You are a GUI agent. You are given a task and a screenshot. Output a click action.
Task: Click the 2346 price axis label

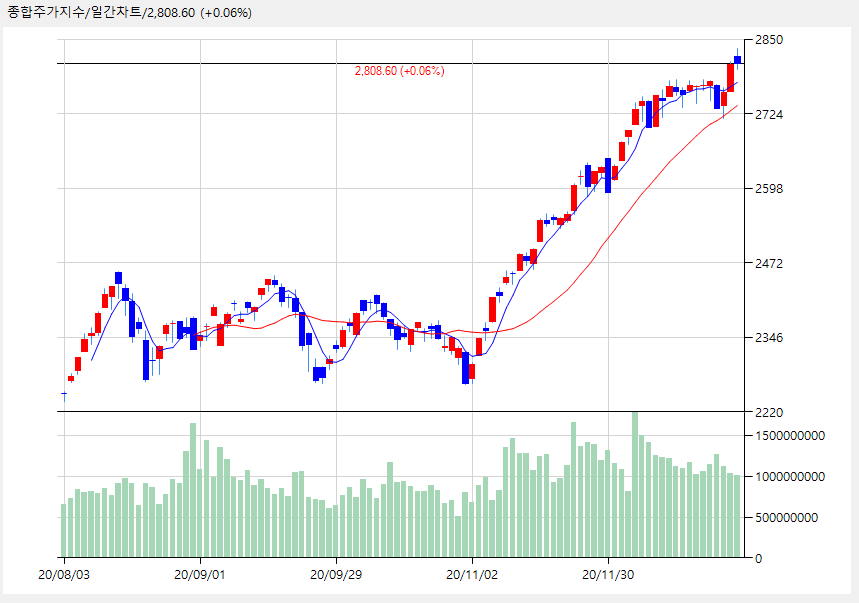click(769, 337)
